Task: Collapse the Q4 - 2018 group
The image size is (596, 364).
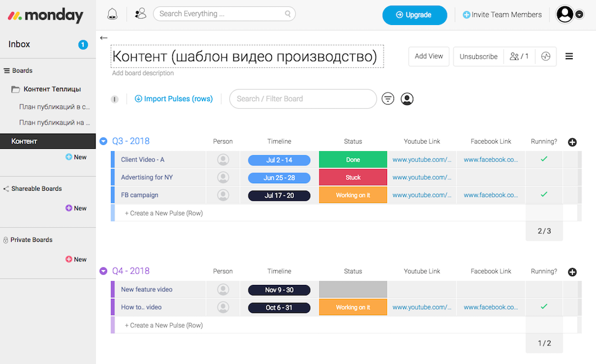Action: coord(104,271)
